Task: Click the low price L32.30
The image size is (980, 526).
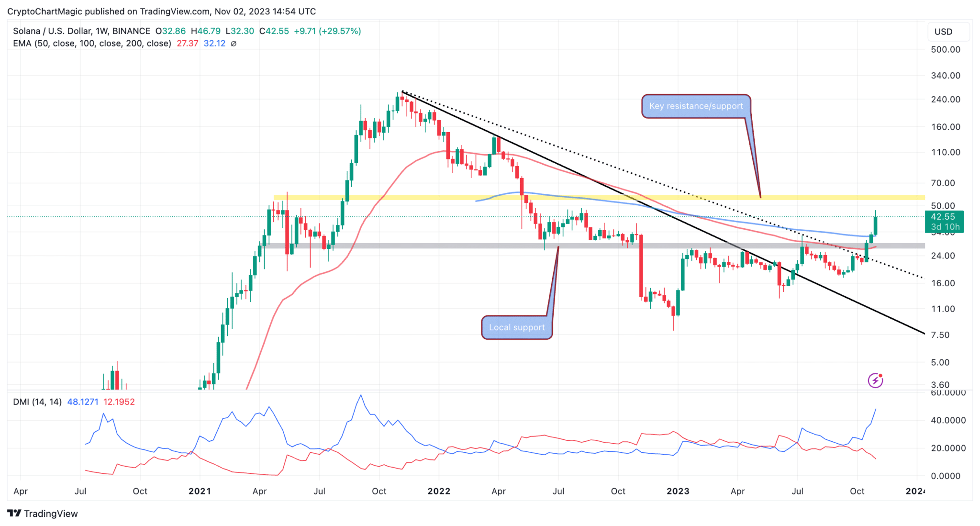Action: coord(240,31)
